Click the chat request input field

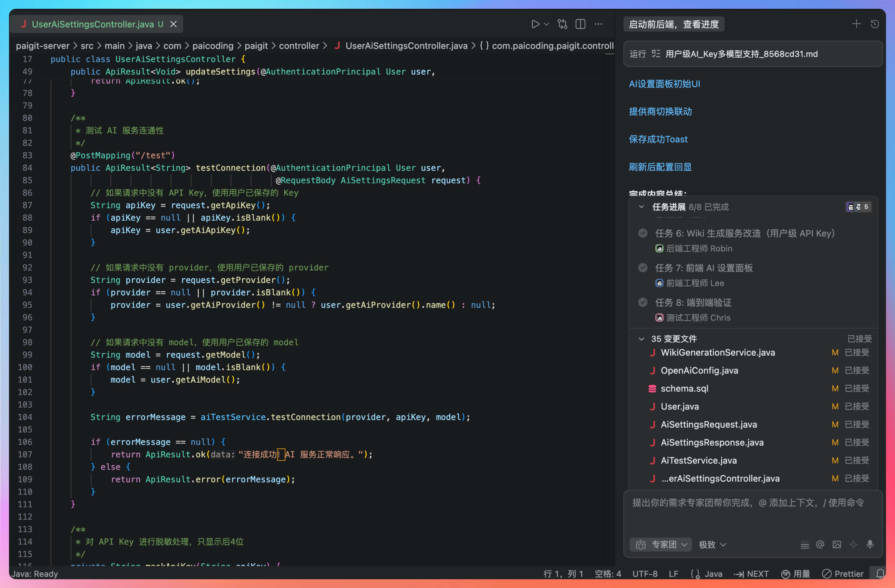coord(752,515)
